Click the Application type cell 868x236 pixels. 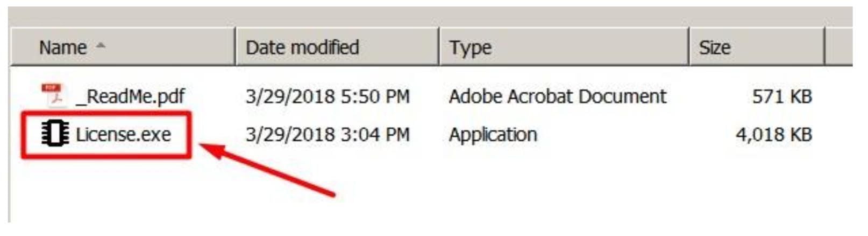pos(493,134)
